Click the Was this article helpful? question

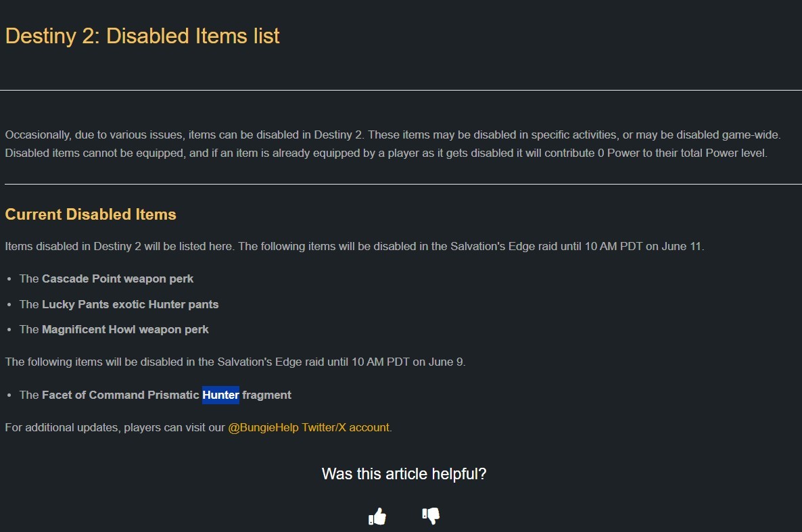[404, 474]
